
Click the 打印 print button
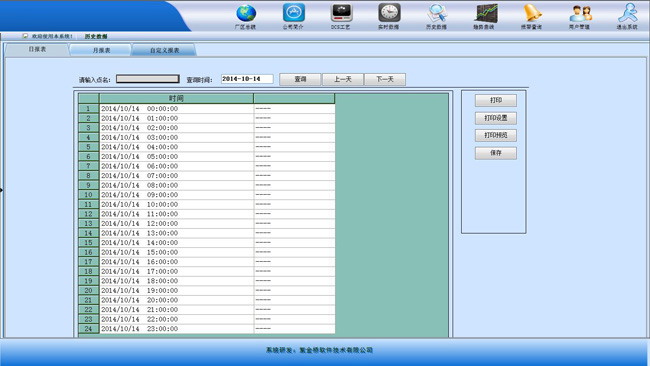(x=496, y=100)
